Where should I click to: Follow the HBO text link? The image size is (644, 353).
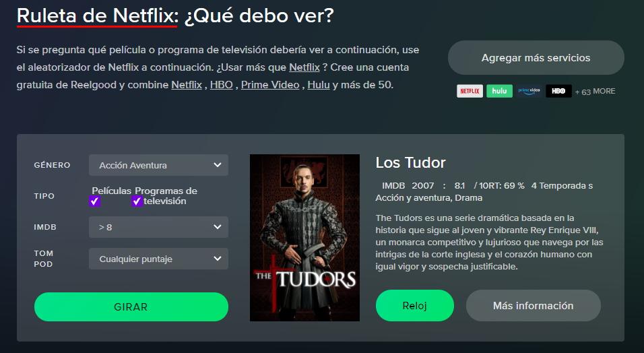(222, 85)
